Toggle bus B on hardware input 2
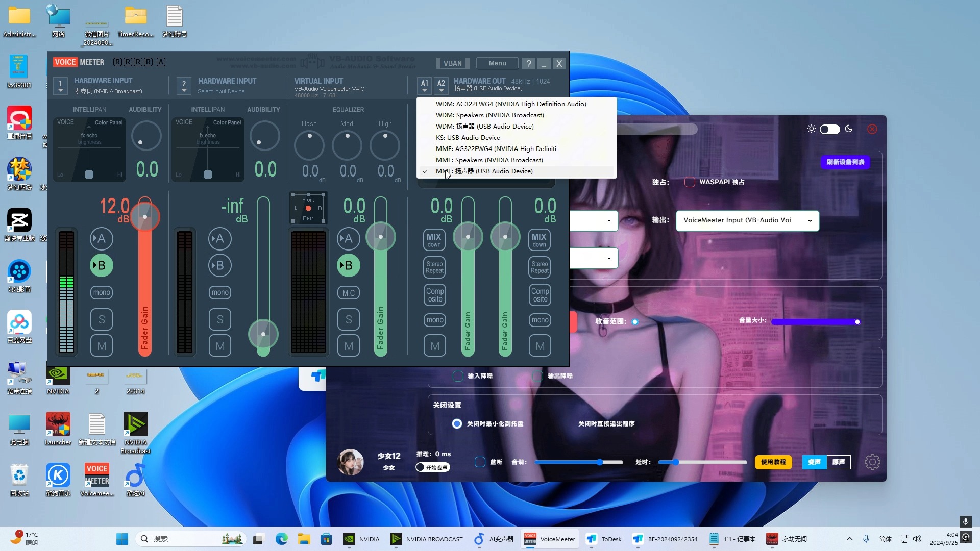Screen dimensions: 980x551 coord(220,265)
